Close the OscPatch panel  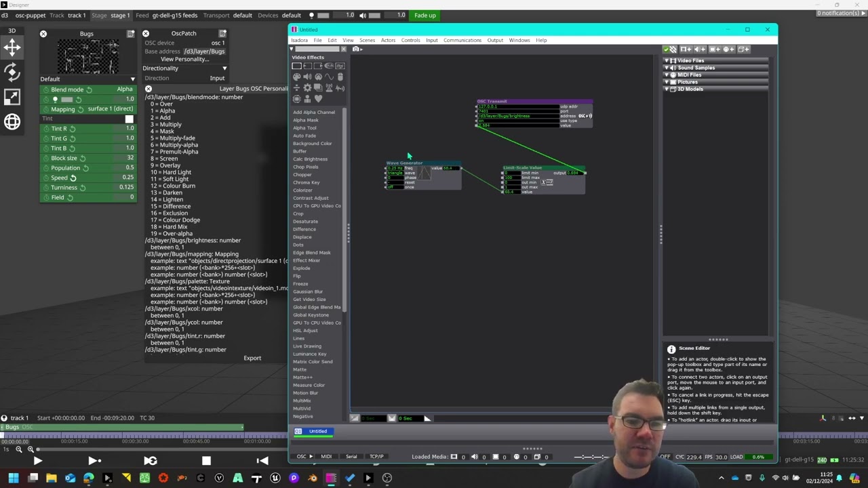[146, 33]
